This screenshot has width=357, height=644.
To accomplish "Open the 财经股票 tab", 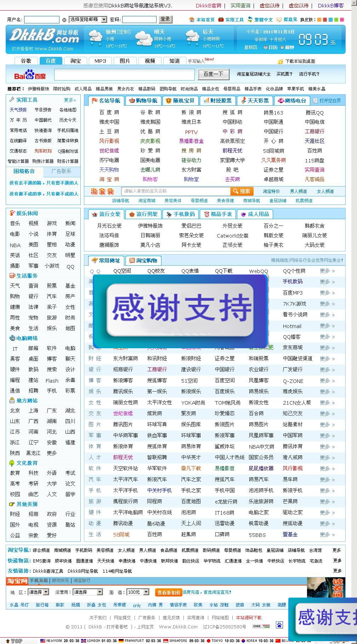I will (217, 101).
